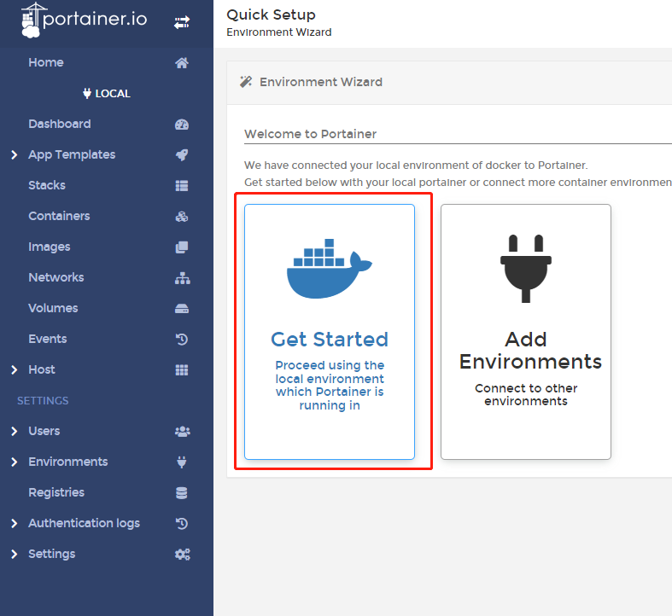Open the Events menu item

(48, 339)
